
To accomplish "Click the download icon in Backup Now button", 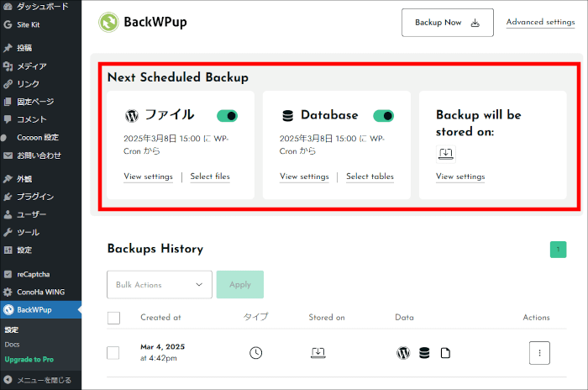I will coord(475,23).
